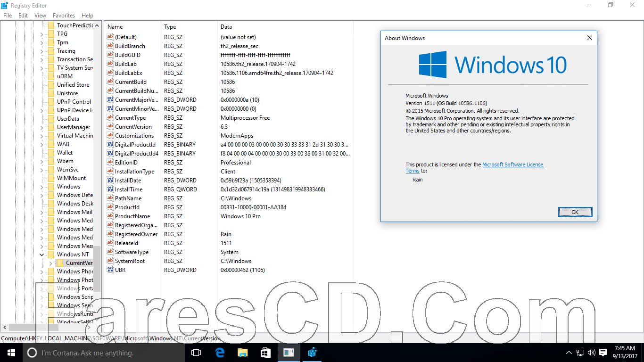Open the Edit menu

click(x=23, y=16)
